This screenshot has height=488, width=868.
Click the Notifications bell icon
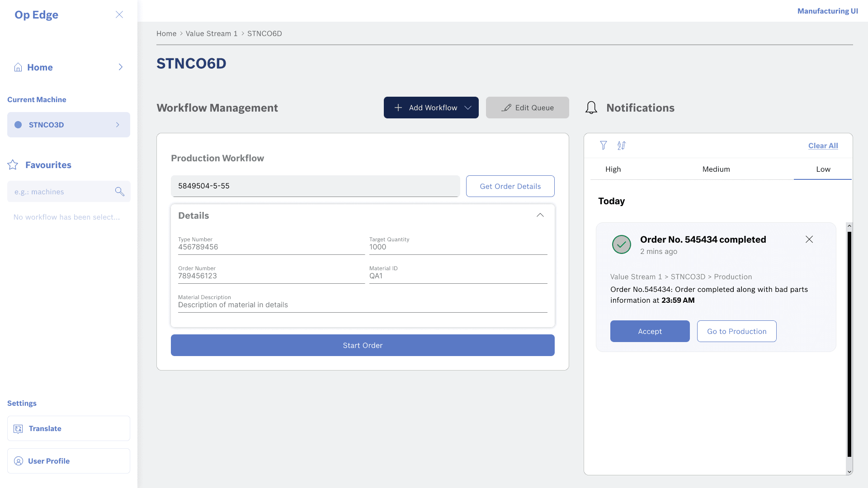coord(591,108)
